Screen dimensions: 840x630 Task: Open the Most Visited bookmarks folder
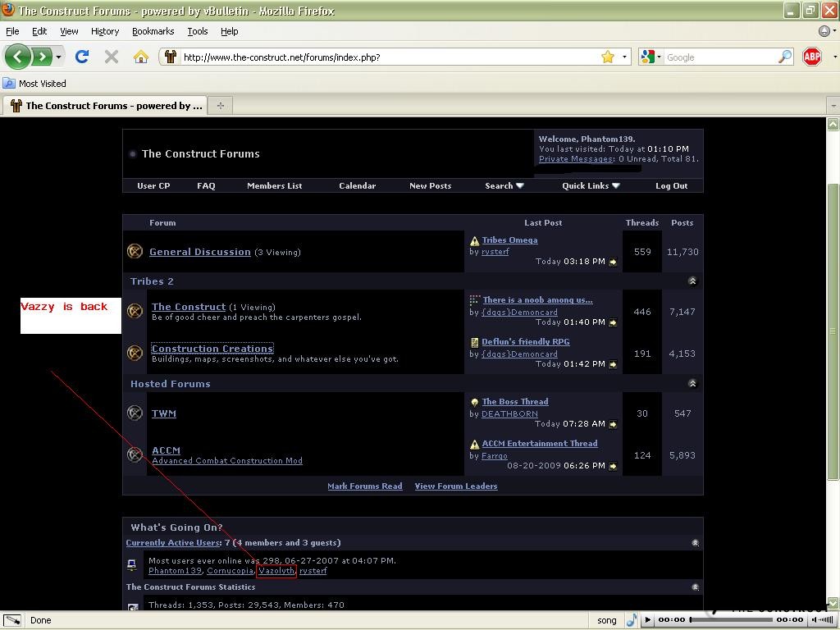34,84
